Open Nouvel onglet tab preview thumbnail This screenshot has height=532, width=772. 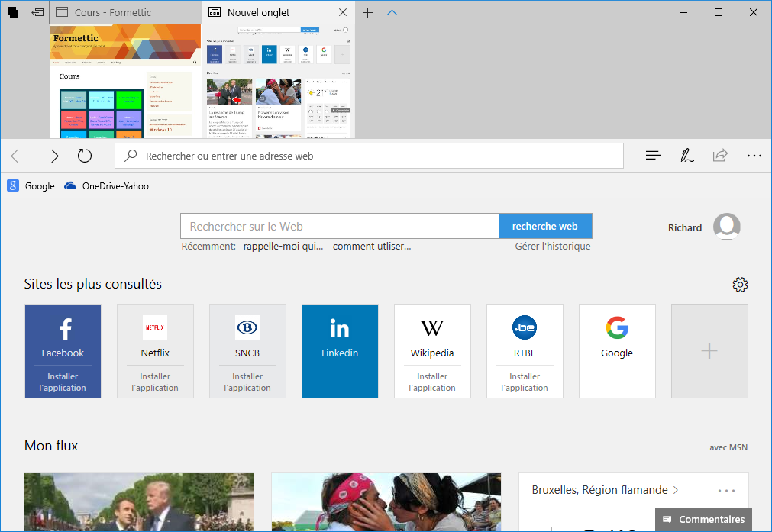279,81
